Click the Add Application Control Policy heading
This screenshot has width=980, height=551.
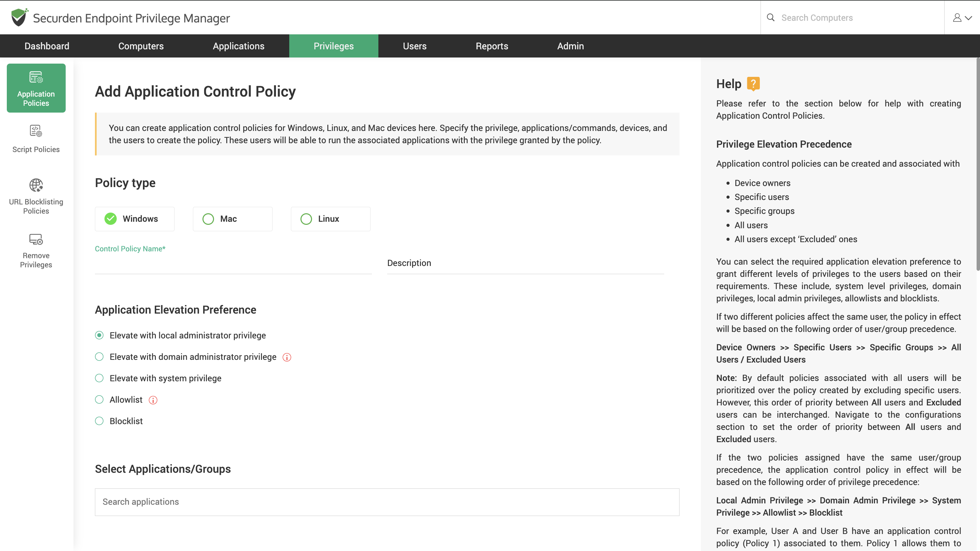195,91
